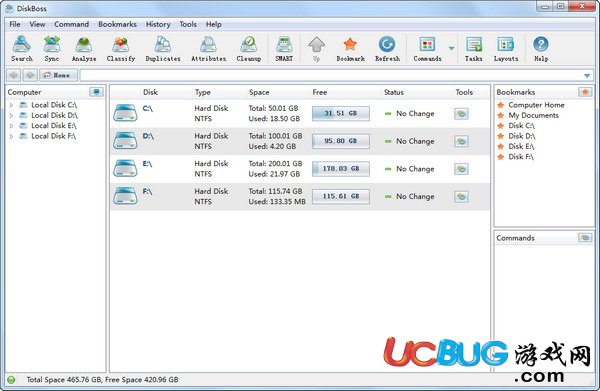Image resolution: width=600 pixels, height=391 pixels.
Task: Open the My Documents bookmark
Action: point(533,115)
